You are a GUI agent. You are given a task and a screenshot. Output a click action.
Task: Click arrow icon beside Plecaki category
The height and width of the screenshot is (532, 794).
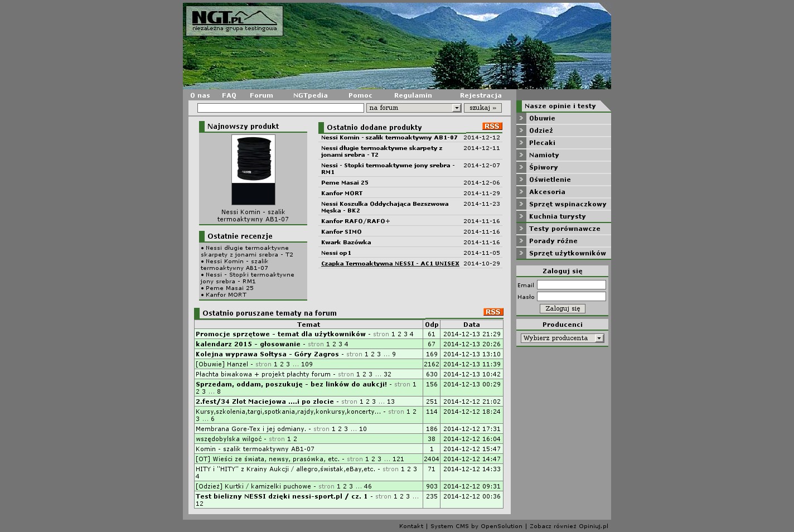click(521, 143)
